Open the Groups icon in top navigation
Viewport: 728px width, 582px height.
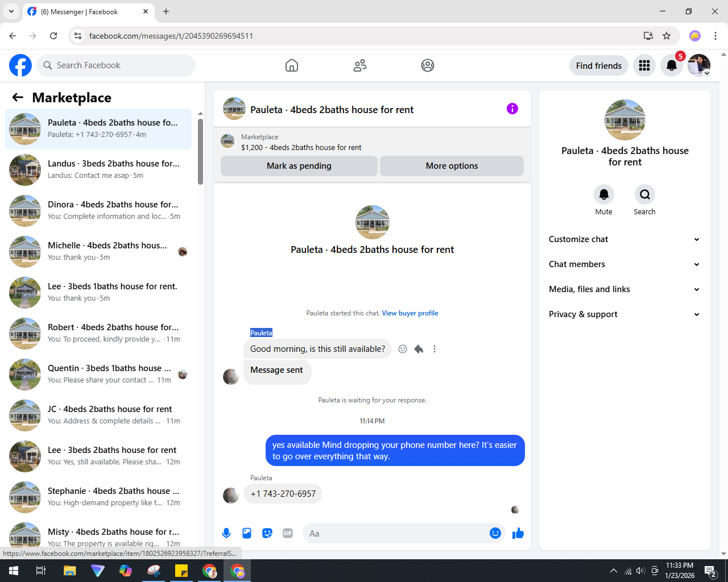click(x=428, y=65)
